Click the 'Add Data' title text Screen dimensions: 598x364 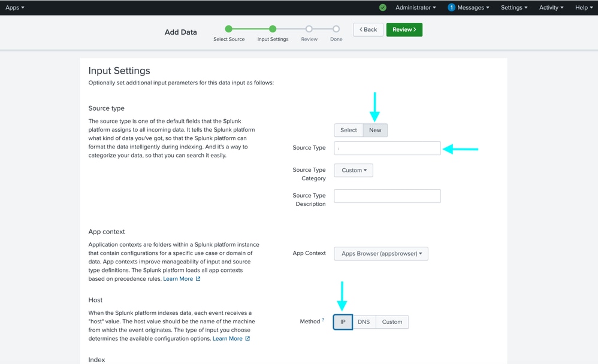point(181,32)
